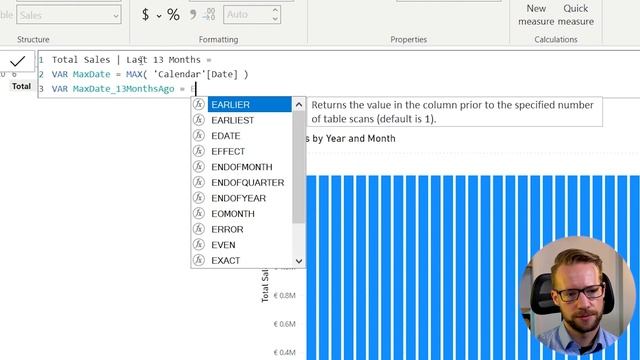Click the fx icon beside EOMONTH
This screenshot has height=360, width=640.
coord(199,213)
